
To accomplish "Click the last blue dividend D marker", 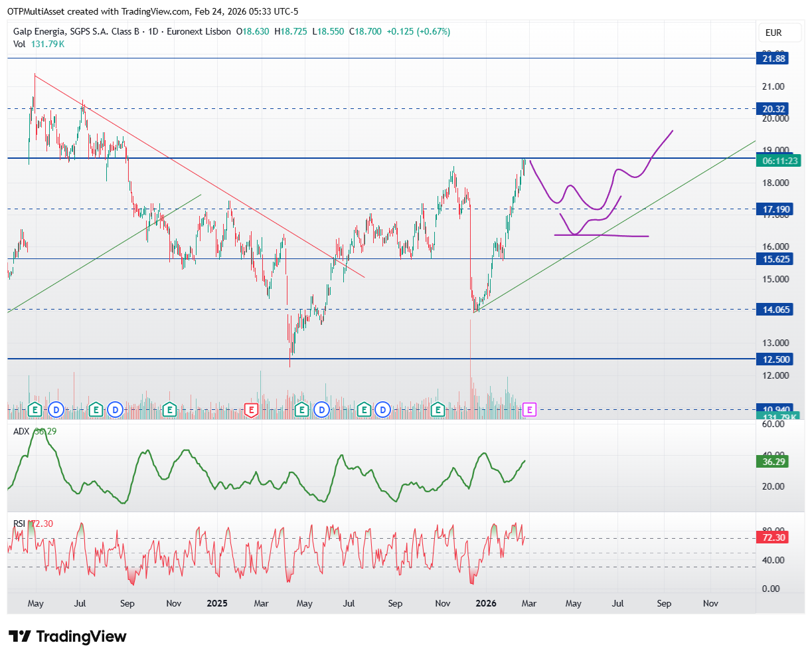I will pyautogui.click(x=382, y=410).
